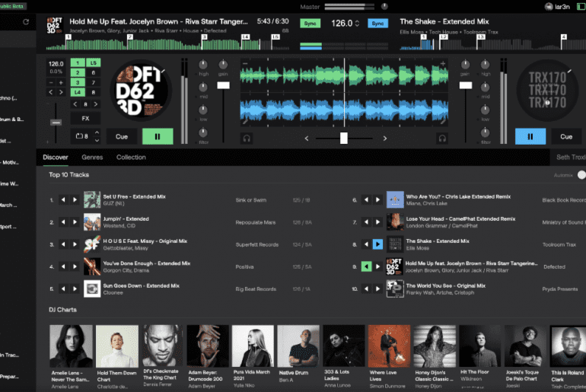Enable left deck headphone cue

247,139
